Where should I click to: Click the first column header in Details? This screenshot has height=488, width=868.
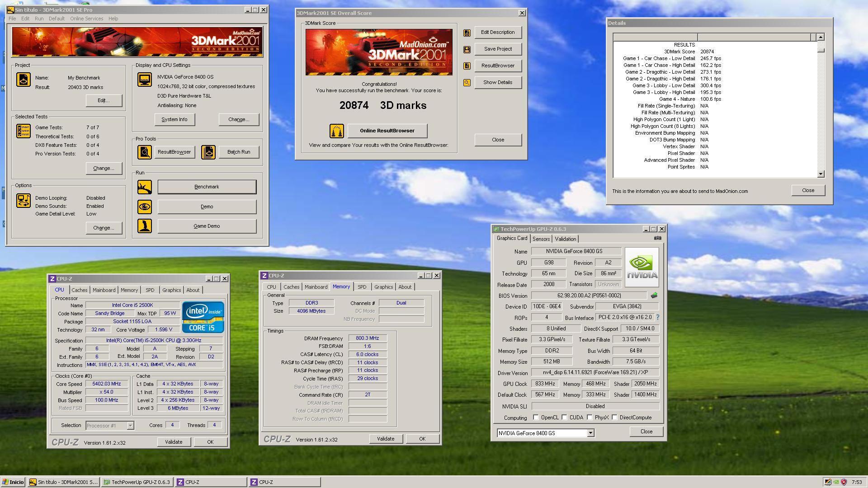(x=656, y=37)
